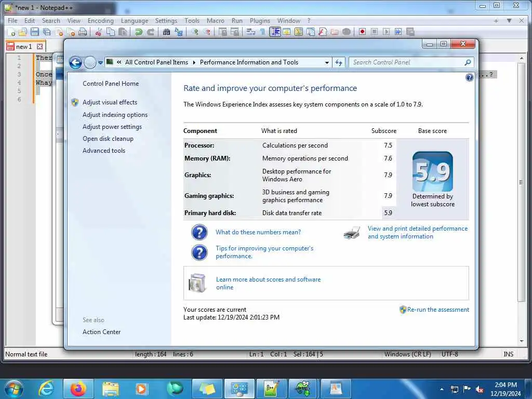Click the Refresh icon beside address bar
Image resolution: width=532 pixels, height=399 pixels.
coord(339,62)
